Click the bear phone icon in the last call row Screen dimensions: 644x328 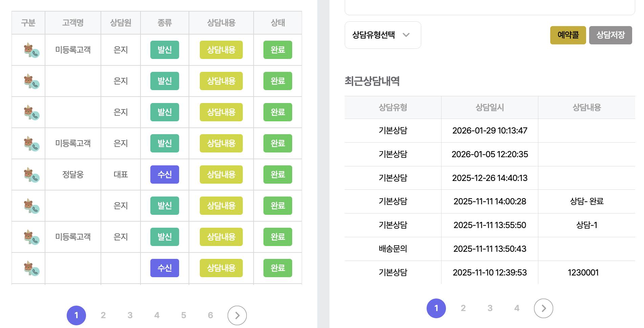[x=31, y=268]
